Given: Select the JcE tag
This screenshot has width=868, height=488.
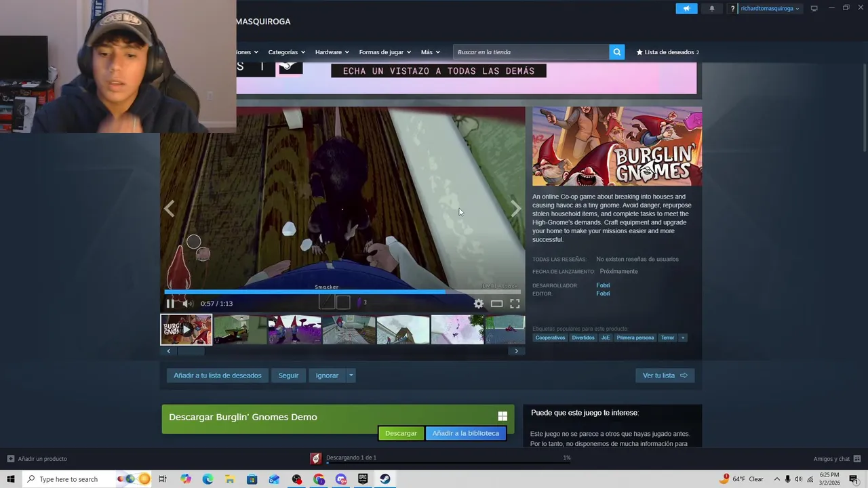Looking at the screenshot, I should pos(606,338).
